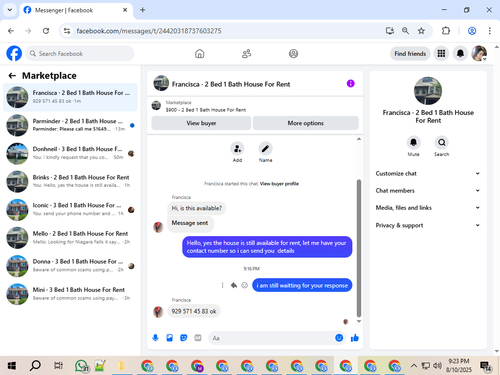Image resolution: width=500 pixels, height=375 pixels.
Task: Click the Name edit pencil icon
Action: coord(265,149)
